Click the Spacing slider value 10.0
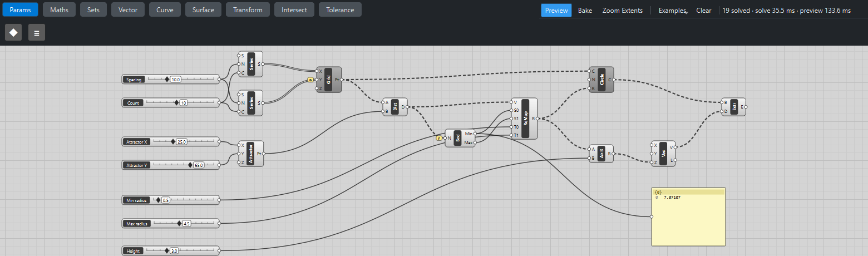This screenshot has width=868, height=256. [x=176, y=80]
